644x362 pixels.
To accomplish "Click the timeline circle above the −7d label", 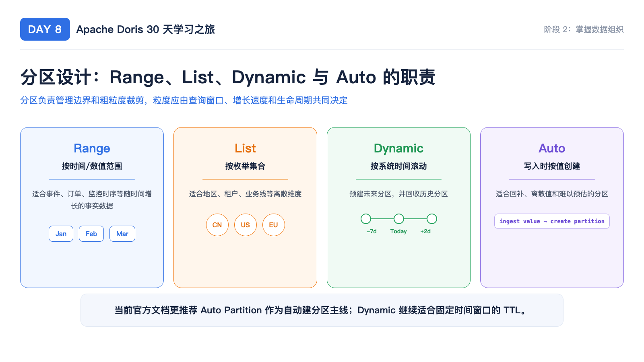I will coord(366,219).
